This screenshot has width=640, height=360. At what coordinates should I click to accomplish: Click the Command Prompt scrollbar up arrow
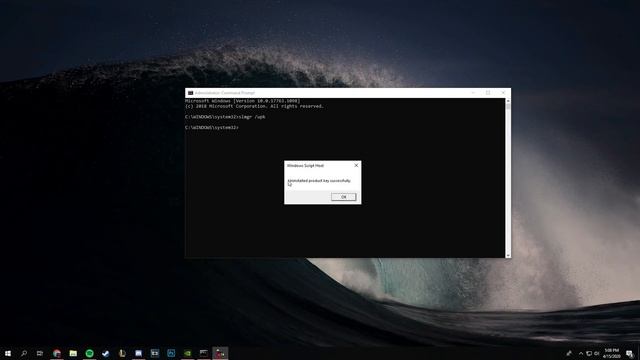click(x=508, y=100)
